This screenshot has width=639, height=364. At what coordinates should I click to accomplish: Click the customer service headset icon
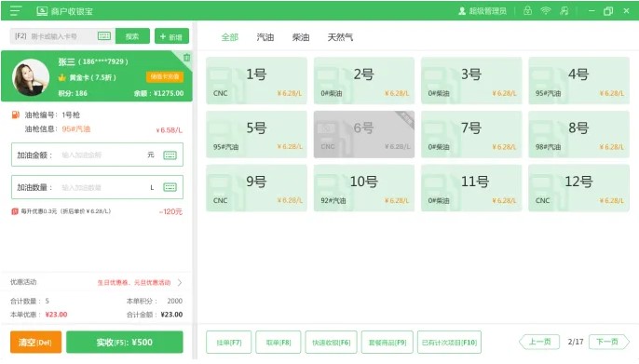pyautogui.click(x=564, y=10)
